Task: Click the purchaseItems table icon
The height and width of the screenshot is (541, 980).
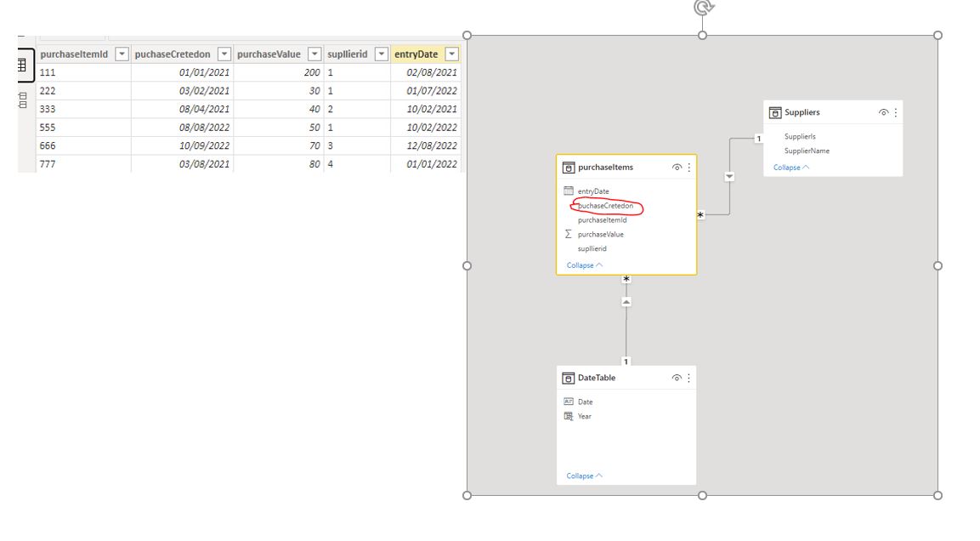Action: click(x=568, y=168)
